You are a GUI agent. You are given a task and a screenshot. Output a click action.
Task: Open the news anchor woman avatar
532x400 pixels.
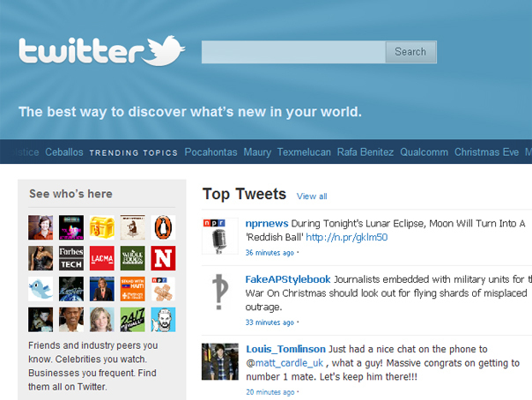coord(102,289)
